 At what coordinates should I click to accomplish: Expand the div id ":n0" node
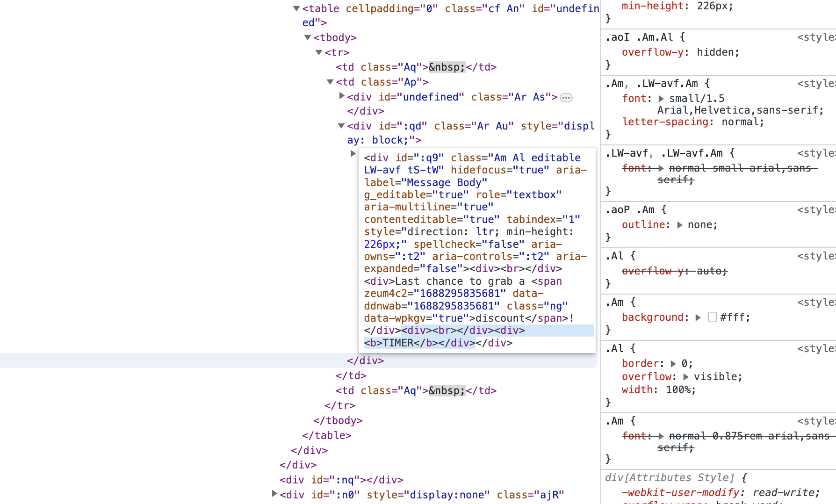(274, 494)
